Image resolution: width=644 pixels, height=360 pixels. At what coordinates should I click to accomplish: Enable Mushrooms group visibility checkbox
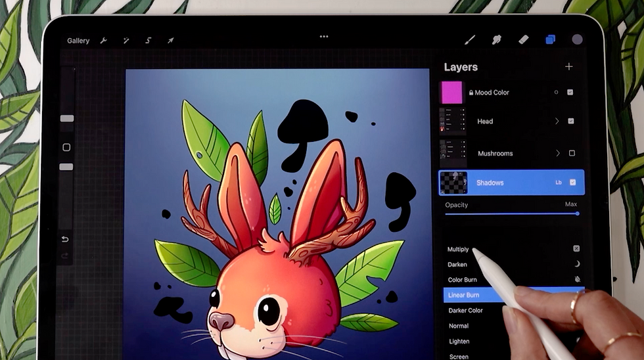572,153
